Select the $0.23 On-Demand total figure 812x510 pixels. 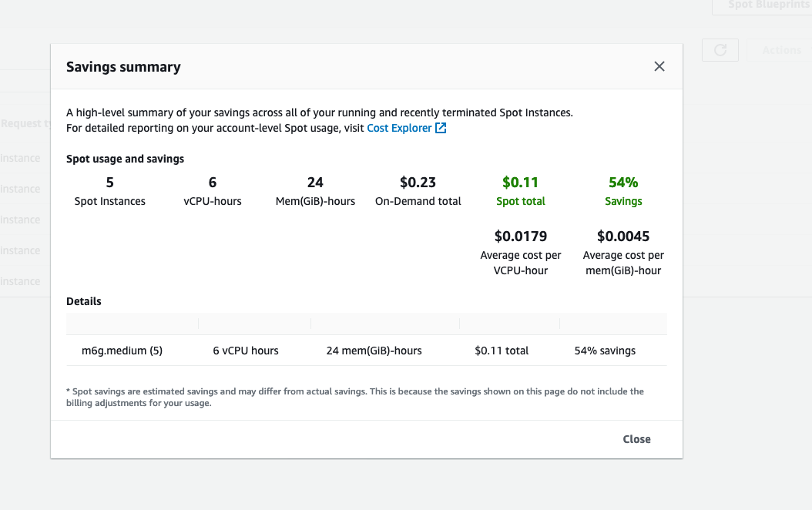click(x=418, y=183)
